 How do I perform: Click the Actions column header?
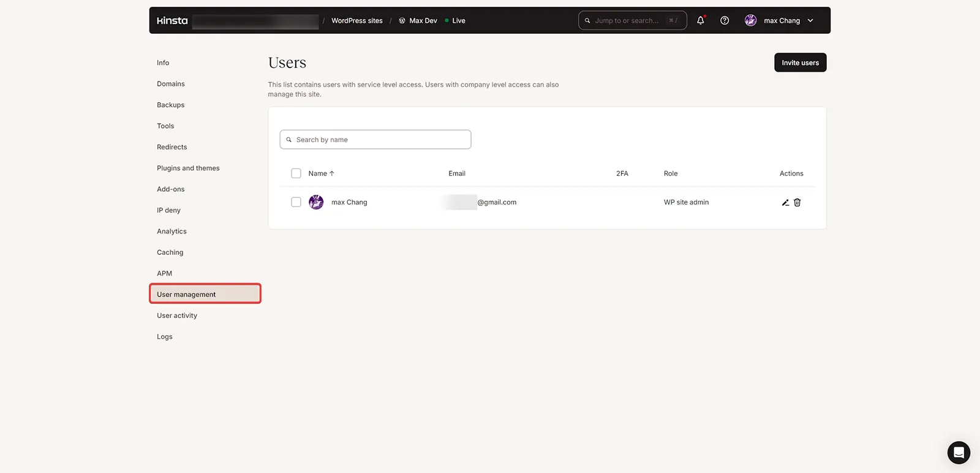(x=791, y=173)
